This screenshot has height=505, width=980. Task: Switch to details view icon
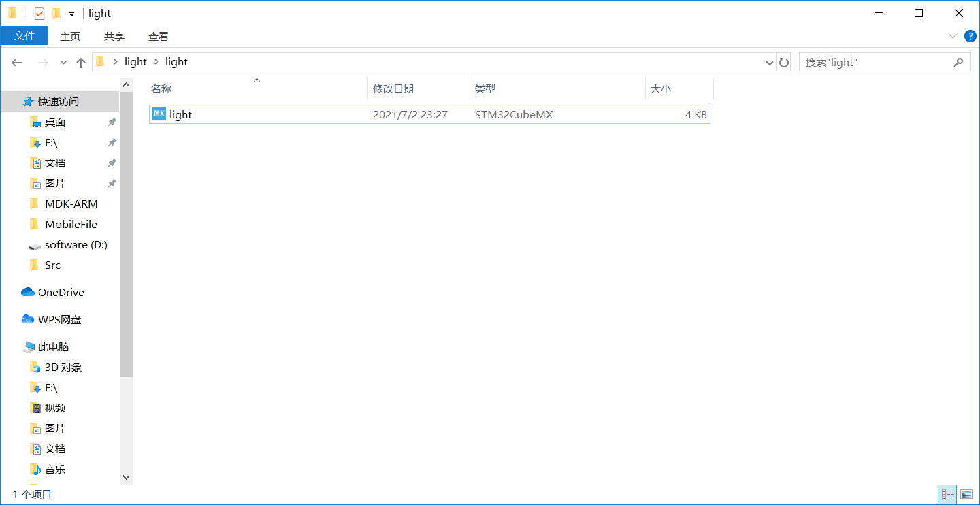[x=948, y=495]
